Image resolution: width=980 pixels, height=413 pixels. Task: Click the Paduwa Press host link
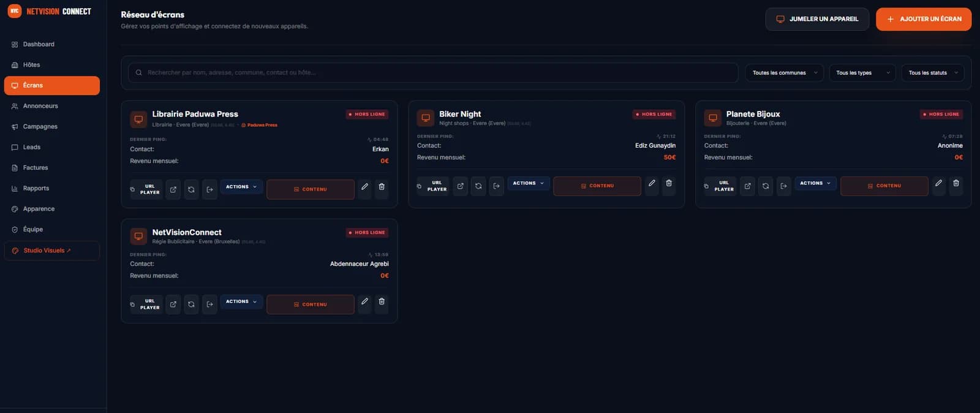(259, 125)
